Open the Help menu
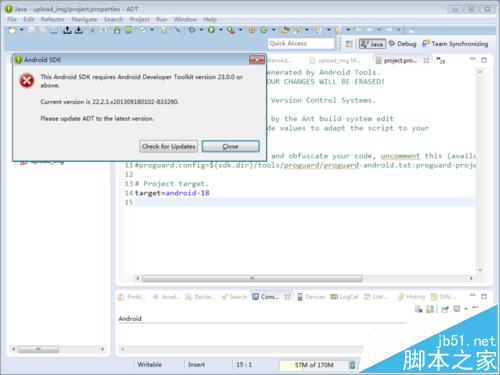The height and width of the screenshot is (375, 500). 210,19
